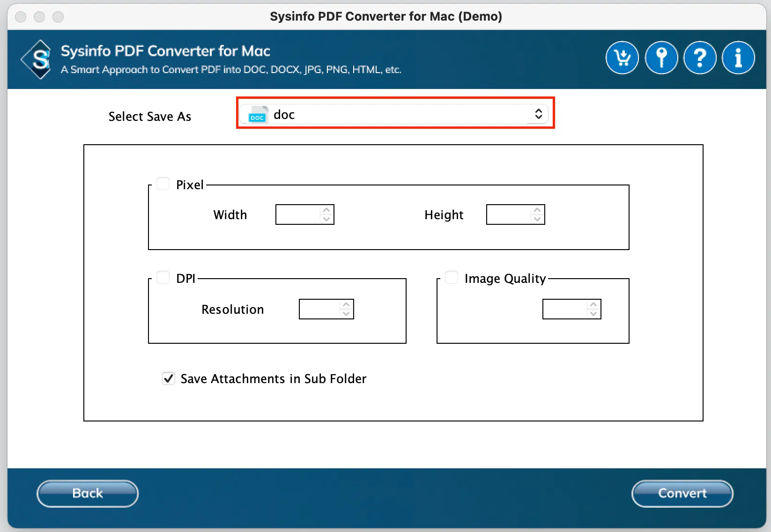
Task: Enable the Pixel checkbox
Action: (x=163, y=184)
